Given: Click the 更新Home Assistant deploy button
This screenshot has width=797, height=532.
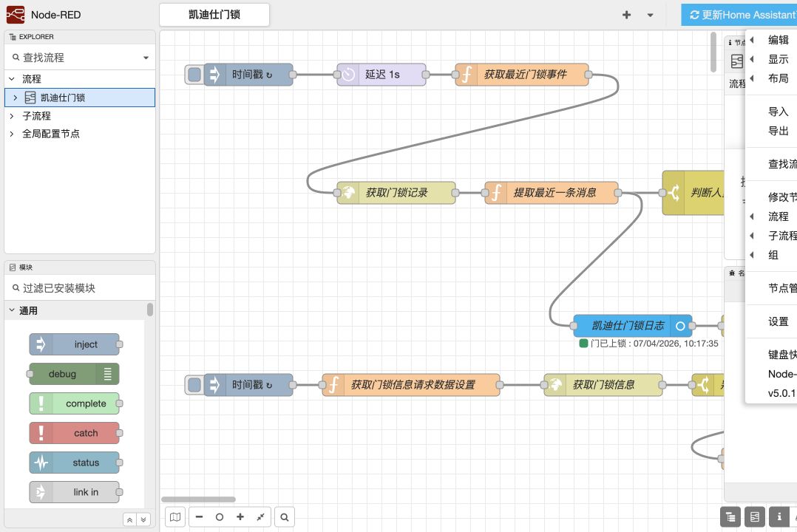Looking at the screenshot, I should 739,15.
